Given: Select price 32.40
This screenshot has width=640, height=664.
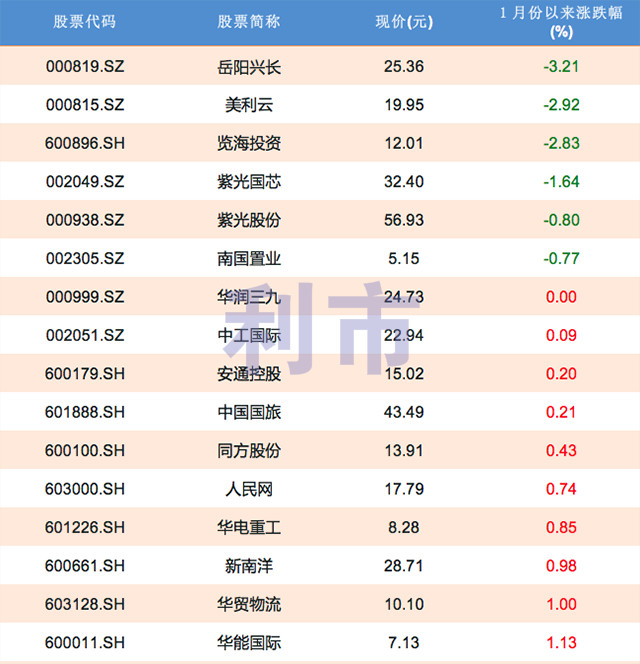Looking at the screenshot, I should (x=404, y=182).
